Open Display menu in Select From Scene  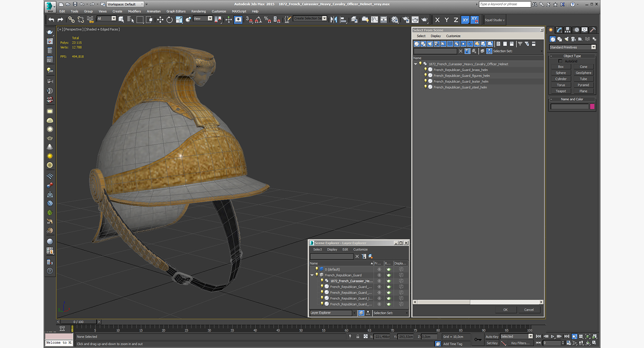pyautogui.click(x=436, y=36)
